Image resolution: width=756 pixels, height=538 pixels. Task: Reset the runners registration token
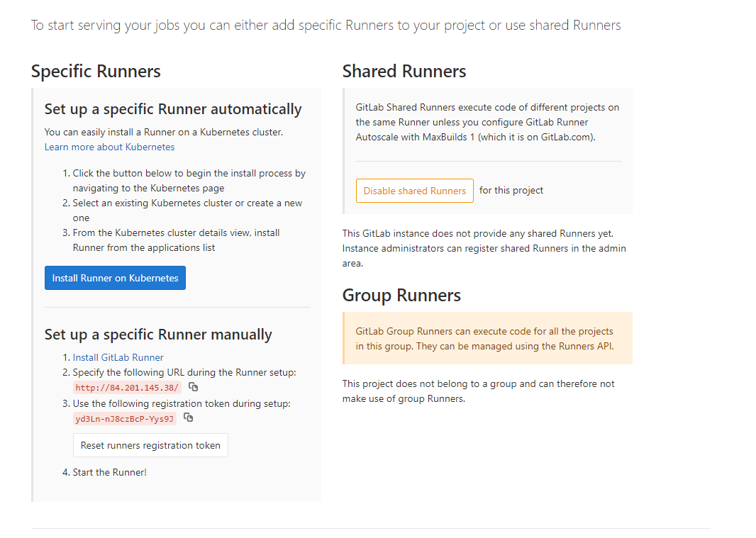[150, 445]
